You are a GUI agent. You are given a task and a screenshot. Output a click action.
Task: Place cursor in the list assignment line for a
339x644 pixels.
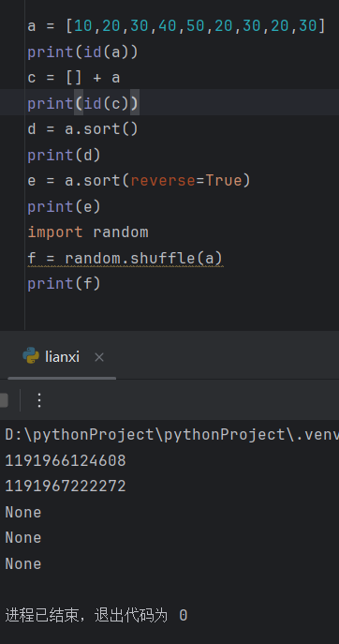pyautogui.click(x=176, y=26)
